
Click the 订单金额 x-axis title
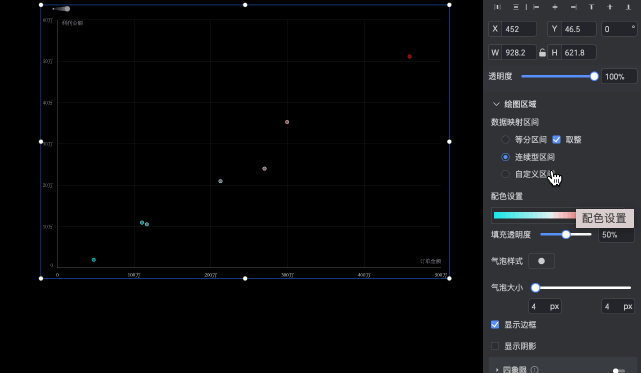tap(430, 261)
